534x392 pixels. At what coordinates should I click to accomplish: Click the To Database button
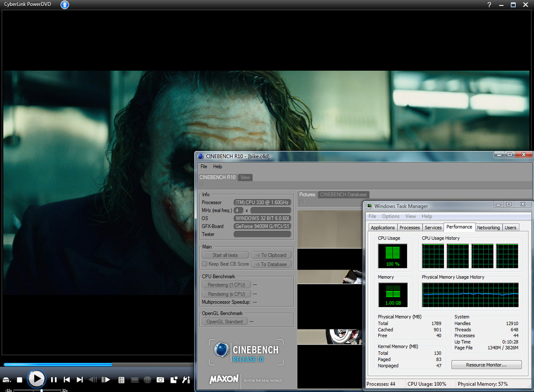pyautogui.click(x=271, y=264)
